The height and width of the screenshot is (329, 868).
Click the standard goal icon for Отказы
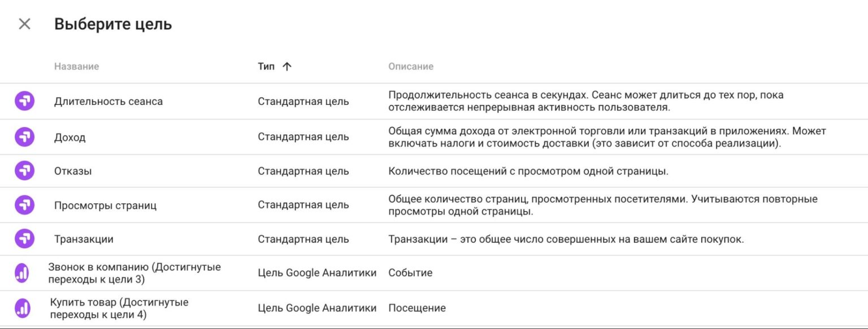pyautogui.click(x=24, y=170)
